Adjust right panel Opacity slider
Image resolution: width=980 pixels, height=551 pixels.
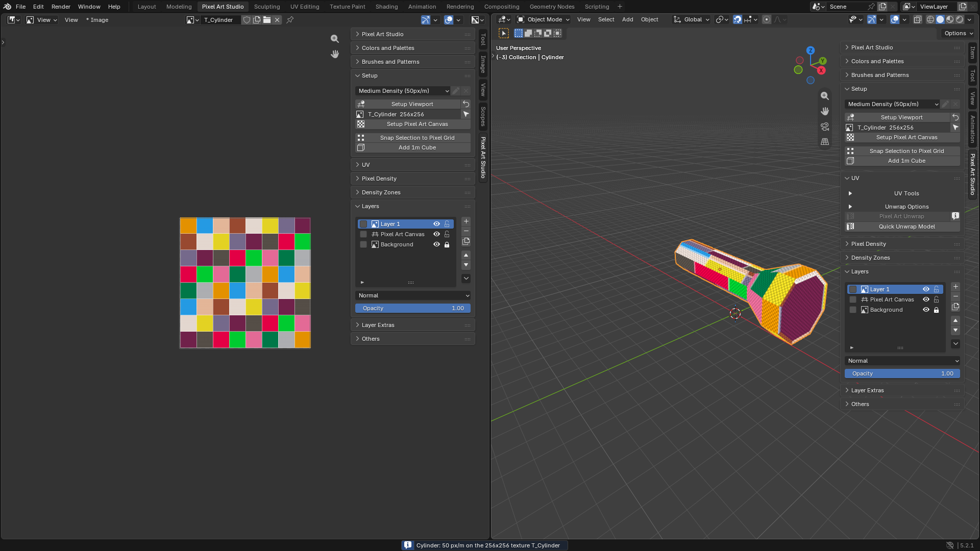coord(902,373)
